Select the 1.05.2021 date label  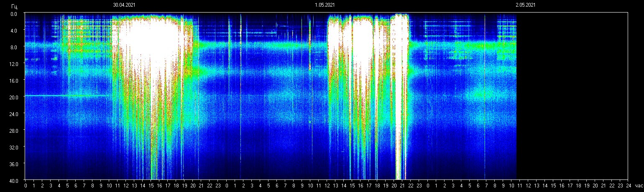click(325, 5)
